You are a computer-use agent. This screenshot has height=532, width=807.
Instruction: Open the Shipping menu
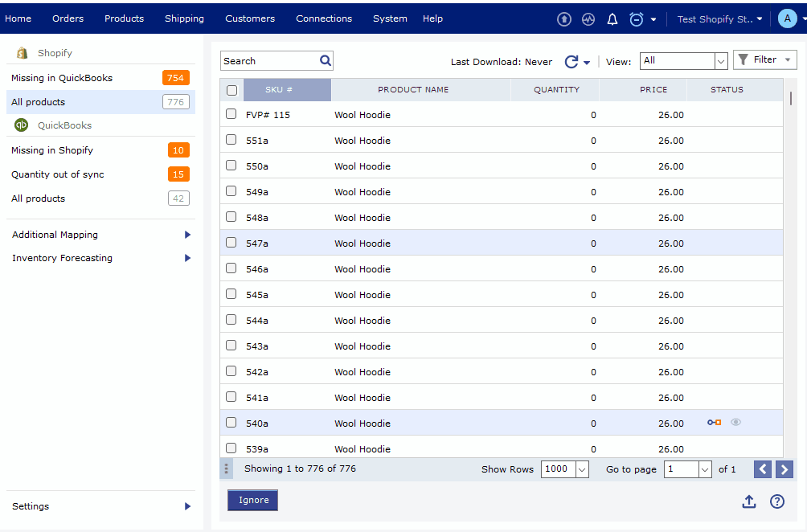[x=184, y=18]
